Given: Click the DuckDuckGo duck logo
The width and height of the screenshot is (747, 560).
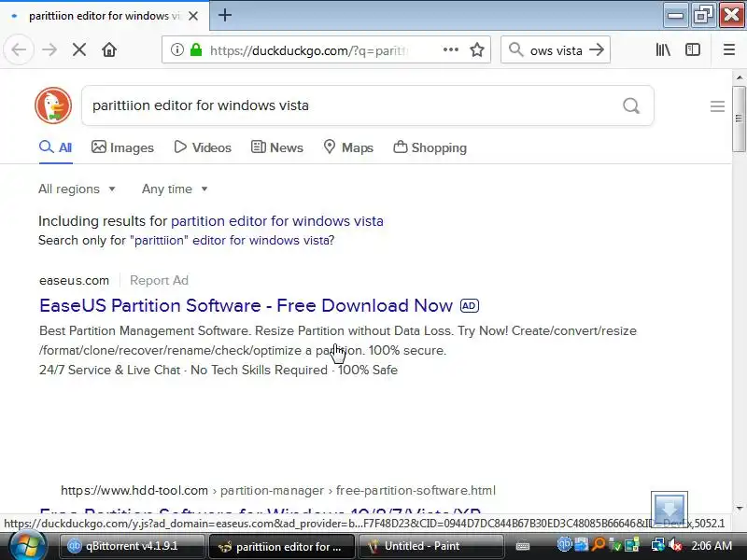Looking at the screenshot, I should (53, 105).
